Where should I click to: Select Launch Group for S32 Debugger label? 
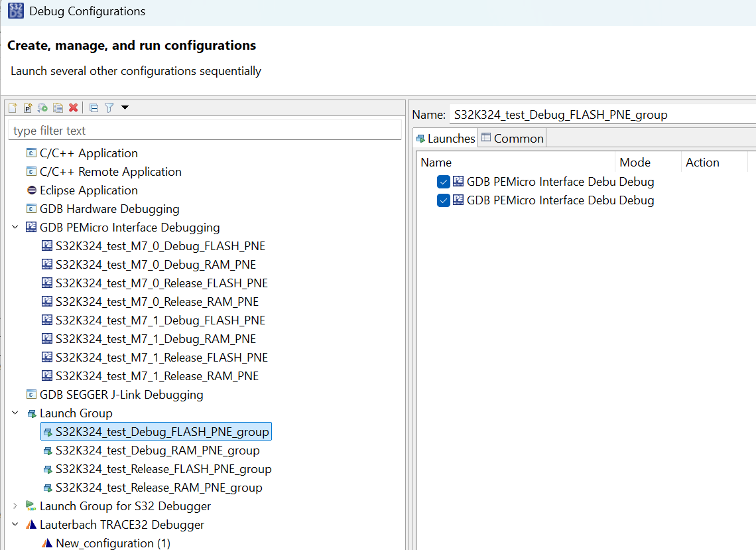[125, 506]
